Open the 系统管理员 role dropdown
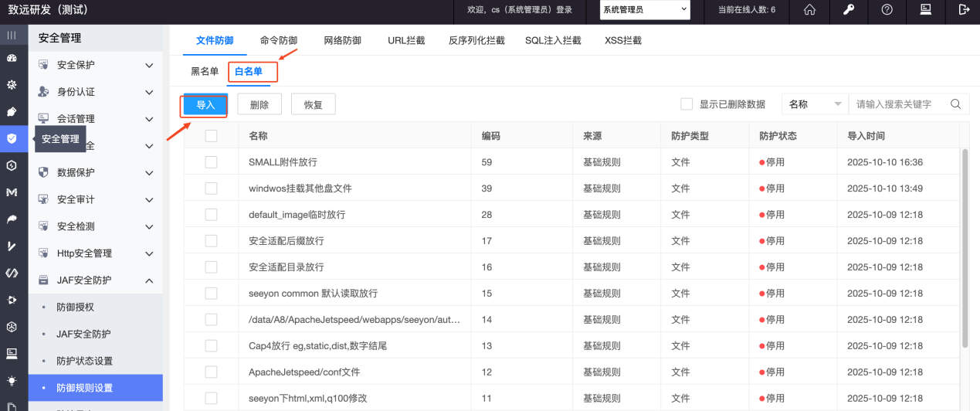Screen dimensions: 980x411 (645, 10)
